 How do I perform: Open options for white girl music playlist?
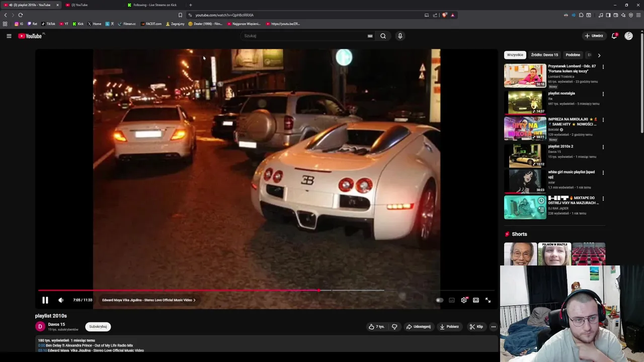[603, 173]
